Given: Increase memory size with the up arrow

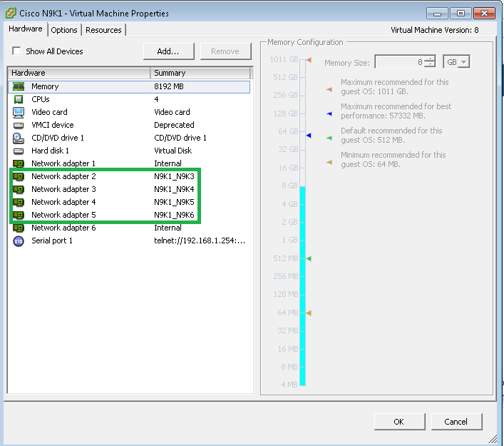Looking at the screenshot, I should coord(430,59).
